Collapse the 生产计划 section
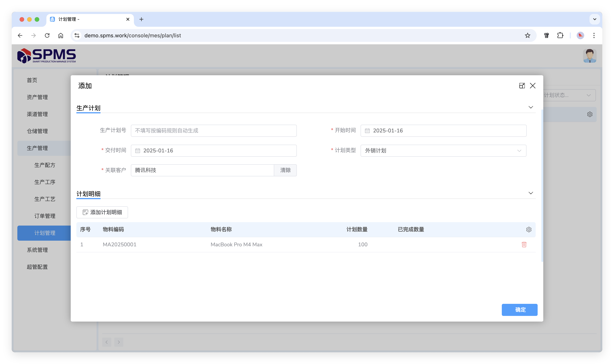 click(531, 108)
